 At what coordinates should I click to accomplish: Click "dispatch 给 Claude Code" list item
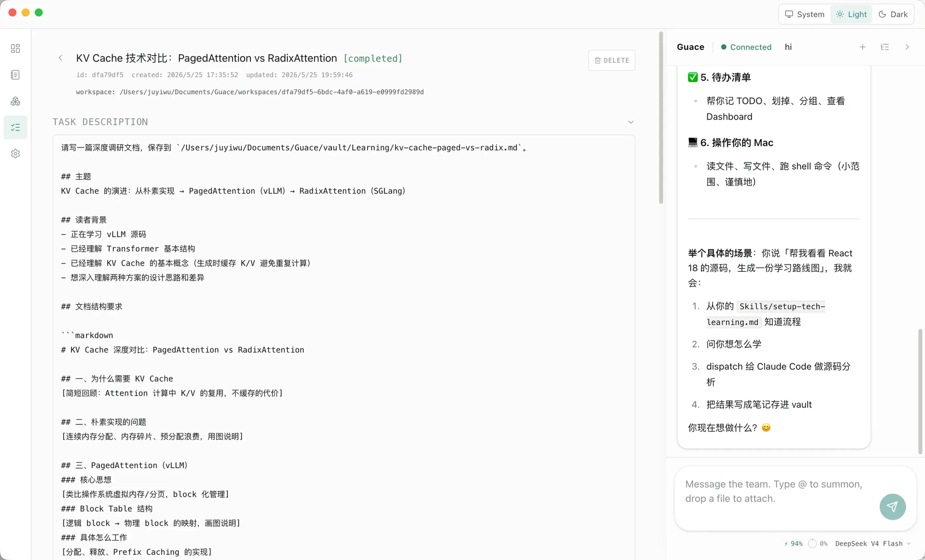pos(779,374)
